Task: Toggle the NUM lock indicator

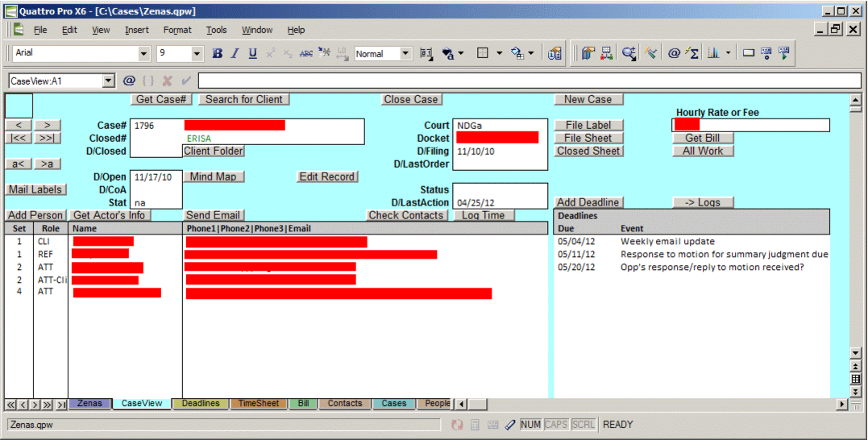Action: point(530,425)
